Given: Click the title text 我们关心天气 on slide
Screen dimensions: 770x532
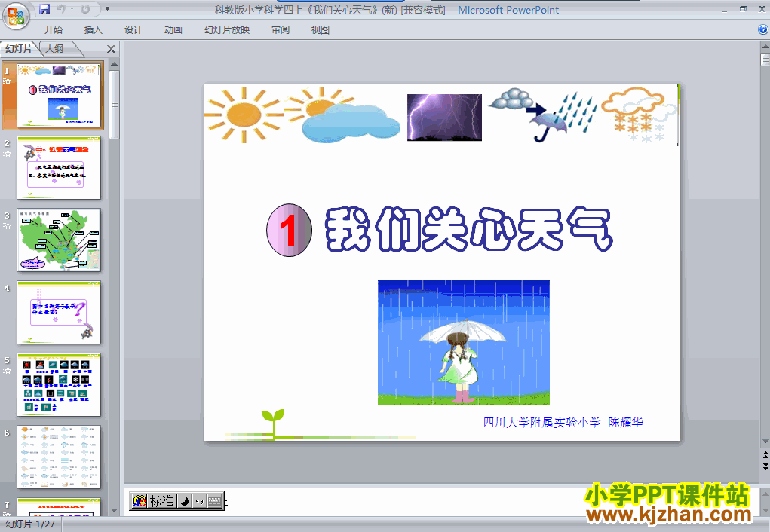Looking at the screenshot, I should 469,230.
